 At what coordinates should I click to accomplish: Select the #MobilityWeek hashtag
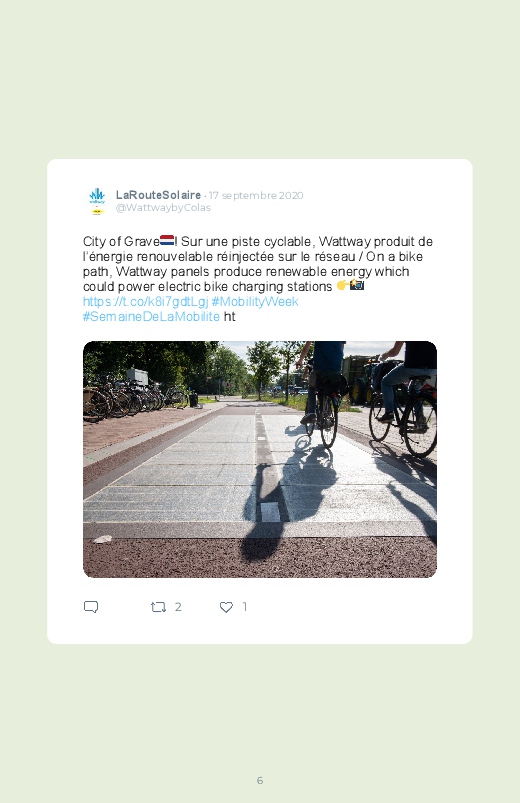coord(255,302)
